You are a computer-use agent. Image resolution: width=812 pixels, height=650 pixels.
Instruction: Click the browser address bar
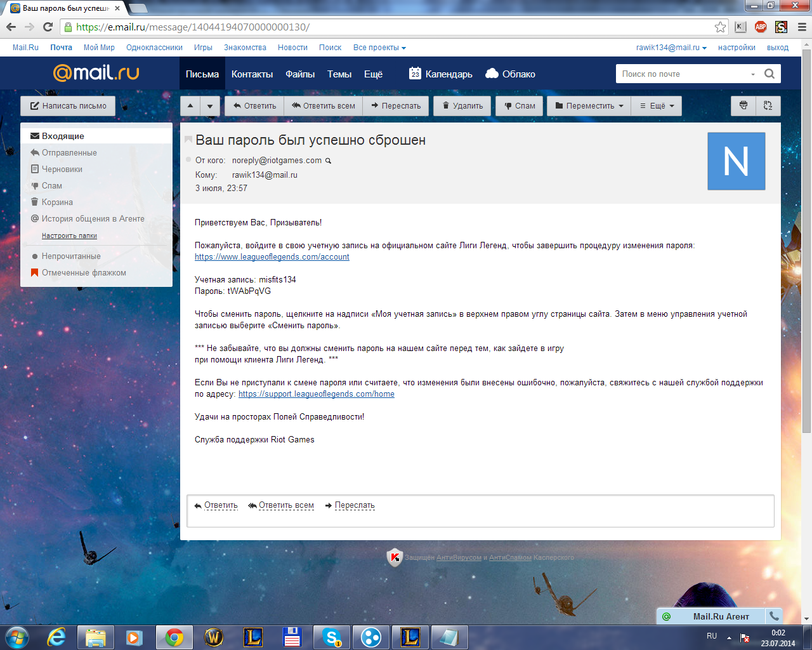coord(393,27)
